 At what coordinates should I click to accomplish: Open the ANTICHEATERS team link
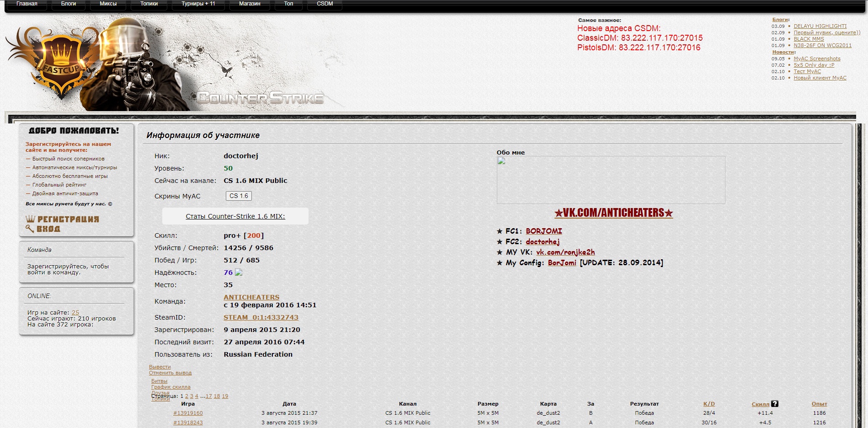point(251,297)
